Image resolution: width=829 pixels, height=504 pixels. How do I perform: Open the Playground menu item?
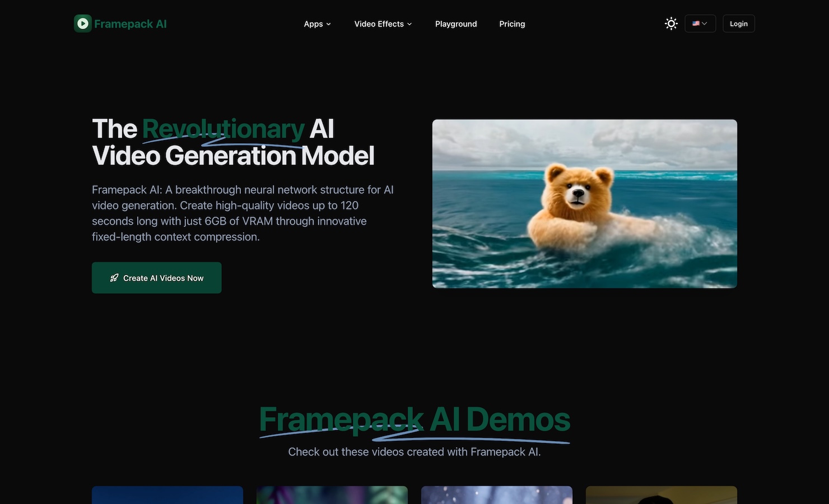coord(456,24)
